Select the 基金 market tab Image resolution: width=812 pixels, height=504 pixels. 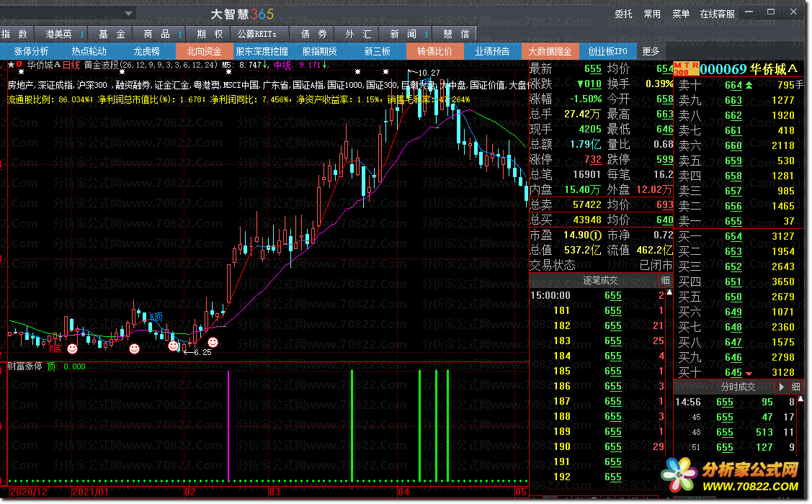click(x=112, y=34)
